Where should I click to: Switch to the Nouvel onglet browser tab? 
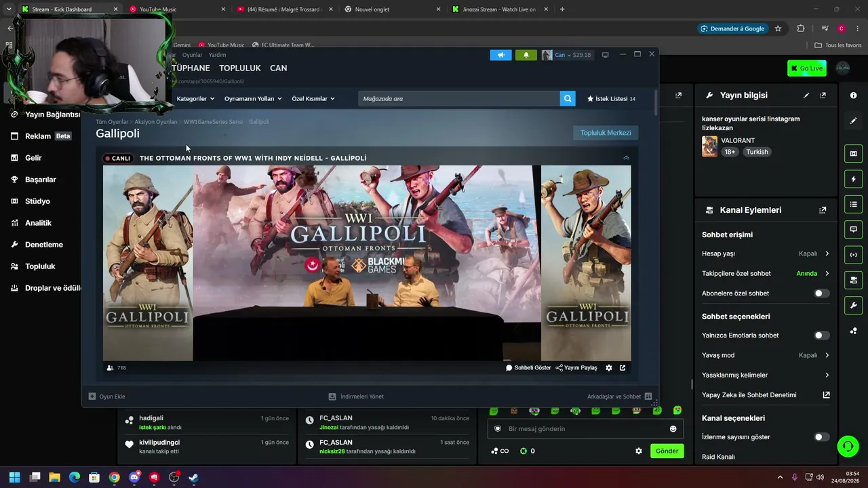[x=393, y=9]
